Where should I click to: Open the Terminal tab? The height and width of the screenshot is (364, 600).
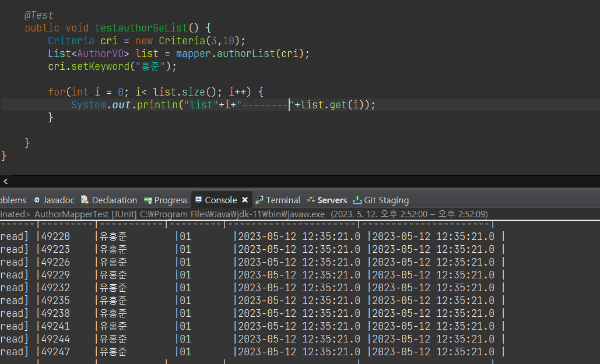[278, 200]
